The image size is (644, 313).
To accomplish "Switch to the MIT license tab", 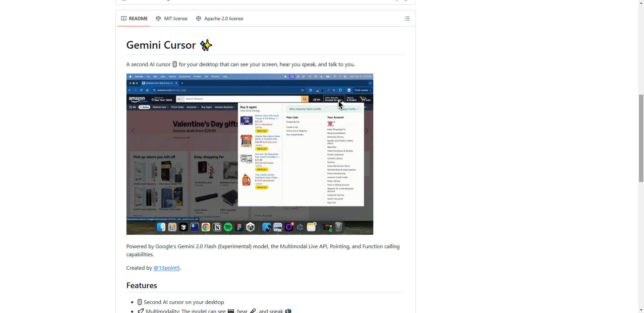I will [172, 18].
